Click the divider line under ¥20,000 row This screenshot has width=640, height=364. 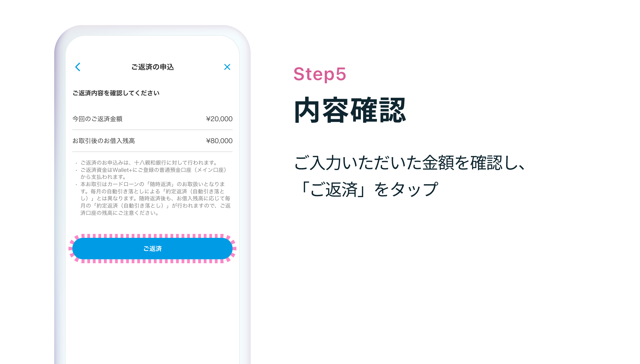[x=152, y=130]
